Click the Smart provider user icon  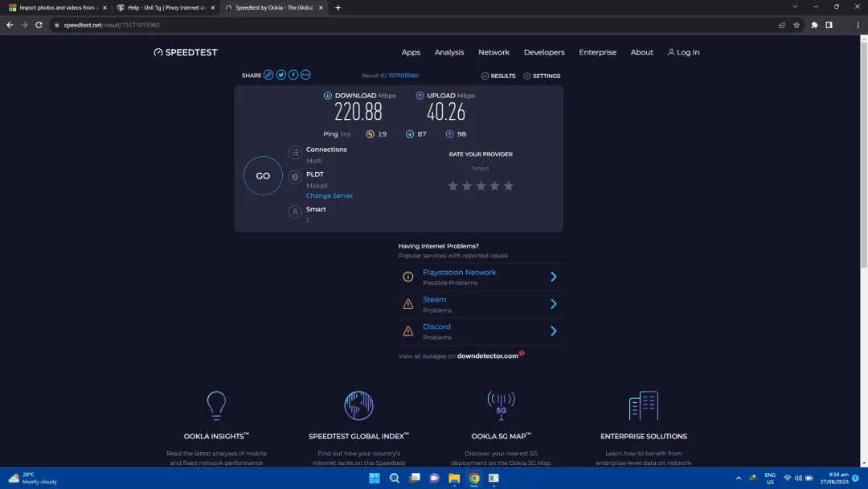295,212
